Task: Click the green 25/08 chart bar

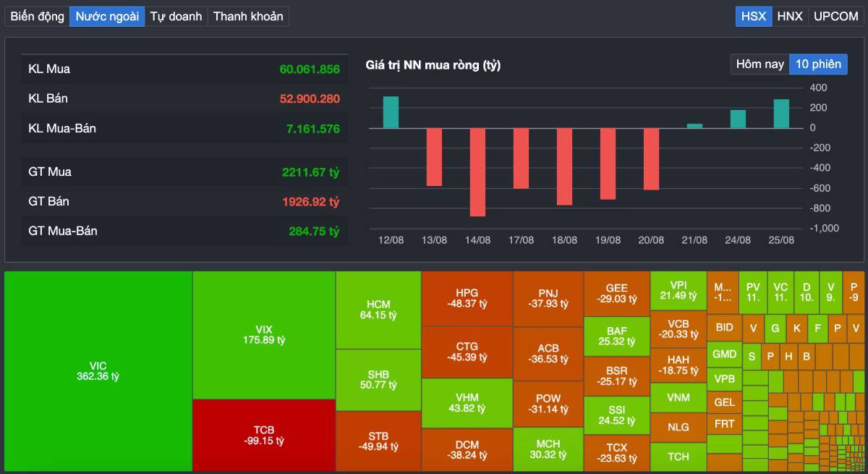Action: click(781, 114)
